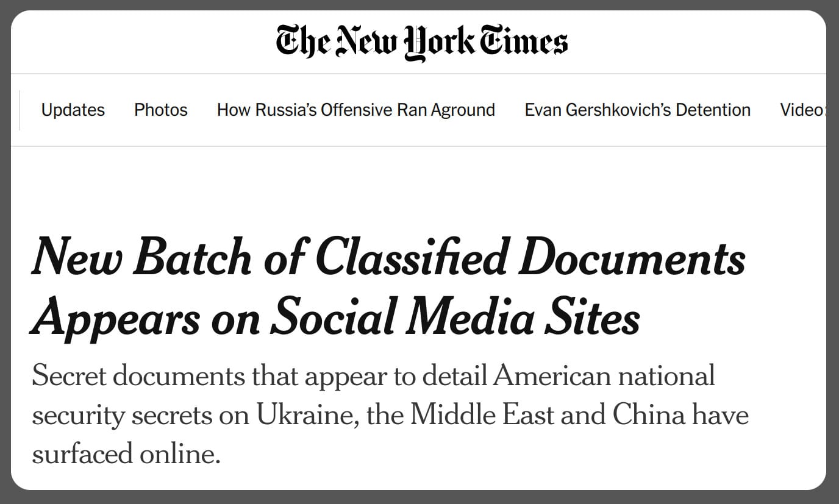
Task: Open the Updates navigation tab
Action: 73,110
